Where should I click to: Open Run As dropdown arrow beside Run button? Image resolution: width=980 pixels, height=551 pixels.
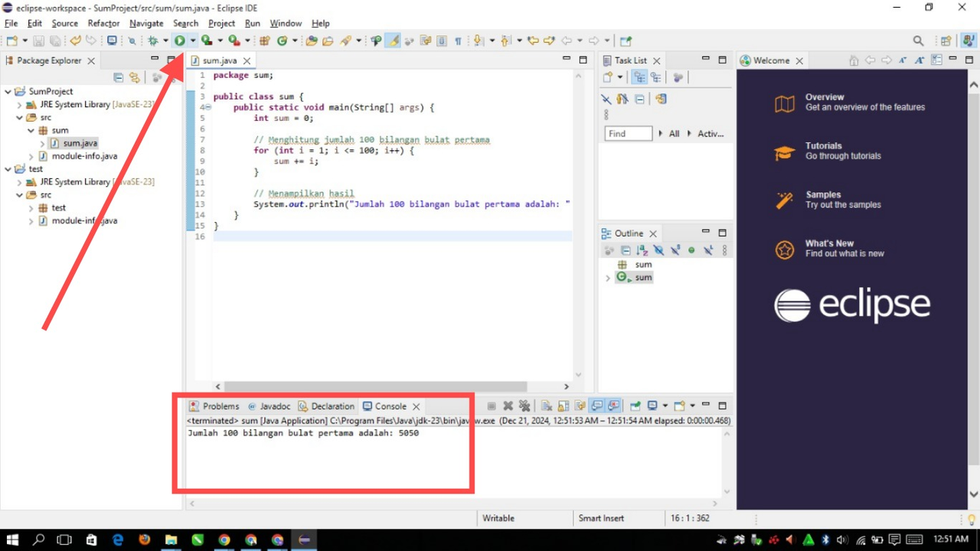(x=193, y=41)
